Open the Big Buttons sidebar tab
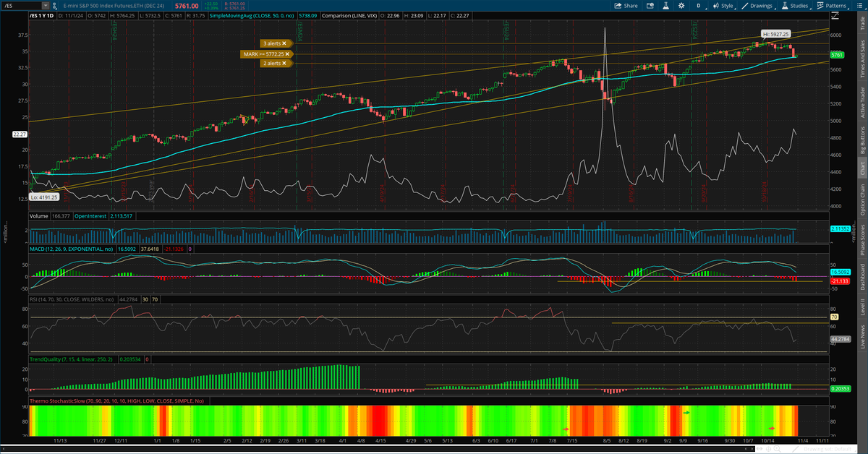This screenshot has height=454, width=868. click(862, 140)
